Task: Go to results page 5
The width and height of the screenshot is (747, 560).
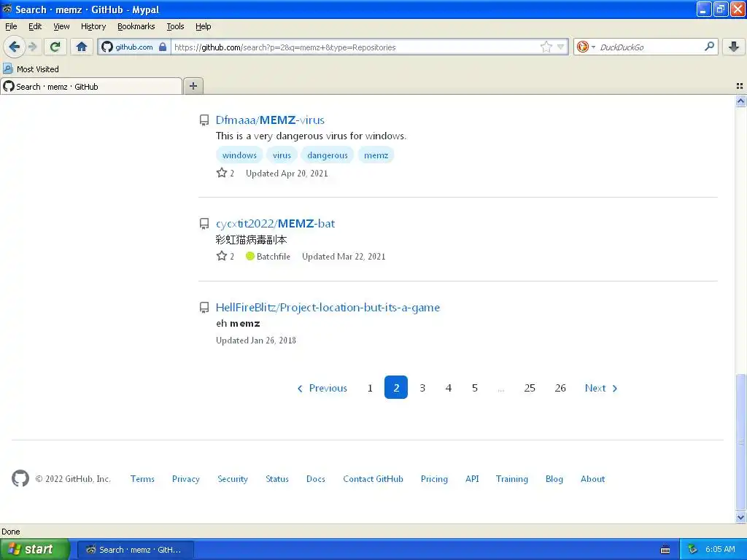Action: (474, 388)
